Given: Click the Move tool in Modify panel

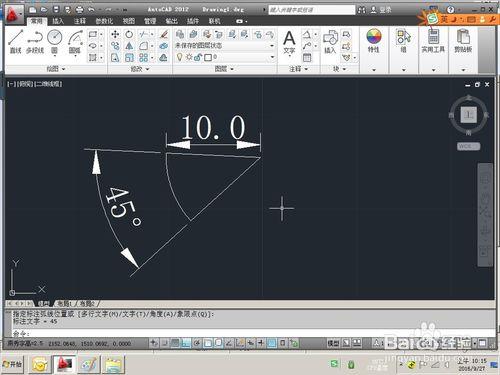Looking at the screenshot, I should coord(115,34).
